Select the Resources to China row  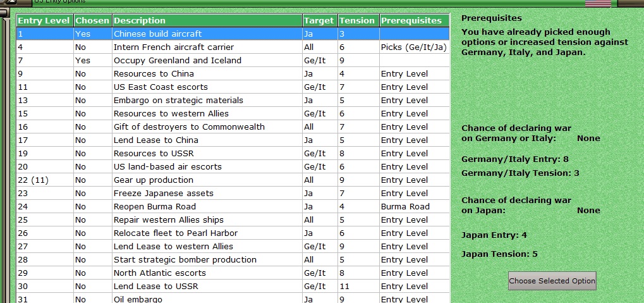pos(233,73)
